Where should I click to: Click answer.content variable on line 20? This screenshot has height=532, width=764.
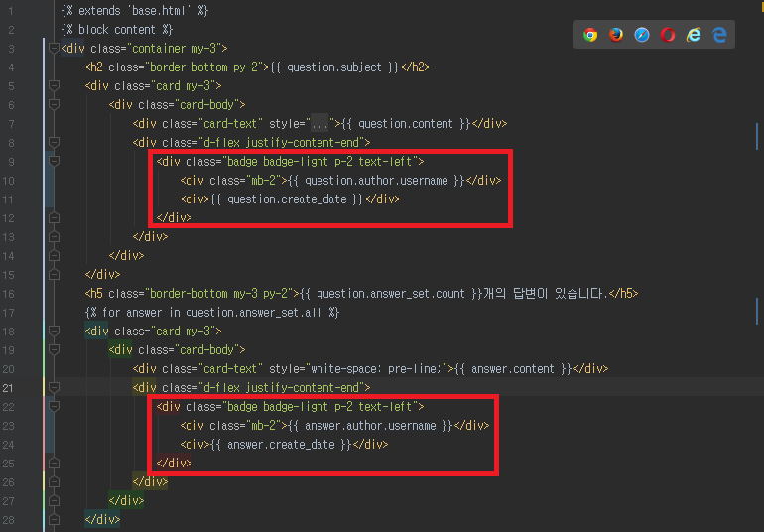tap(513, 369)
